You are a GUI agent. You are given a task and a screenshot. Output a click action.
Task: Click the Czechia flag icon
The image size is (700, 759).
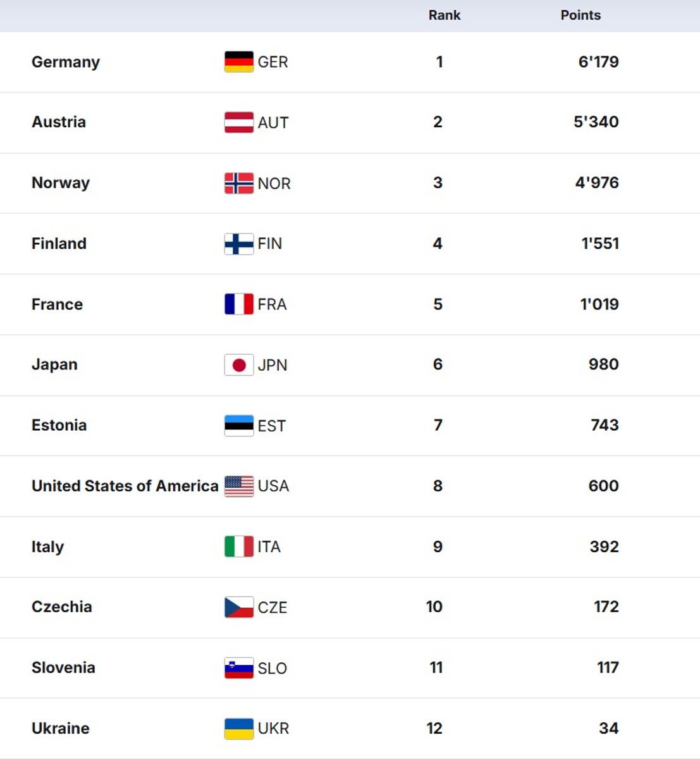pos(239,607)
